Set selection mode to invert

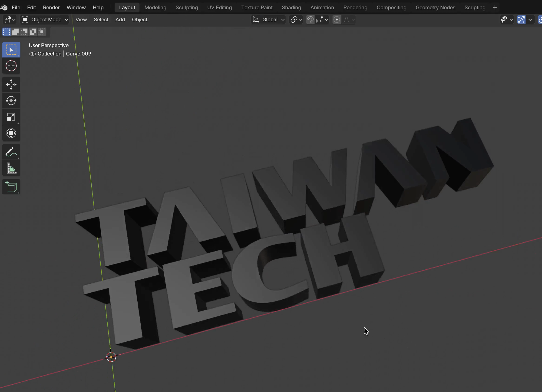(33, 32)
